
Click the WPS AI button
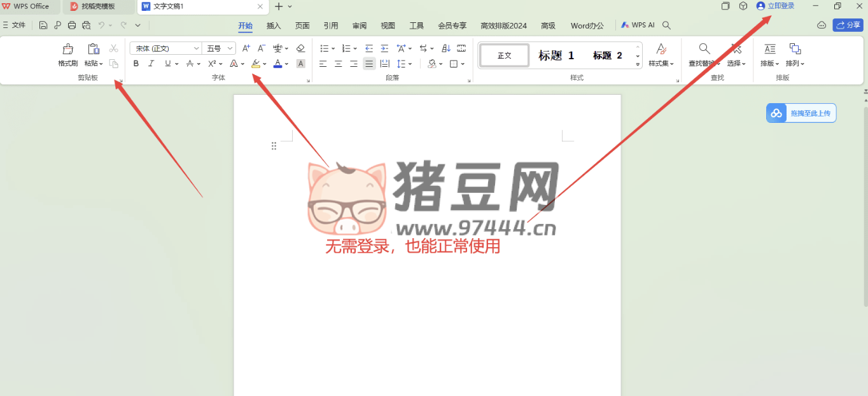pos(638,25)
